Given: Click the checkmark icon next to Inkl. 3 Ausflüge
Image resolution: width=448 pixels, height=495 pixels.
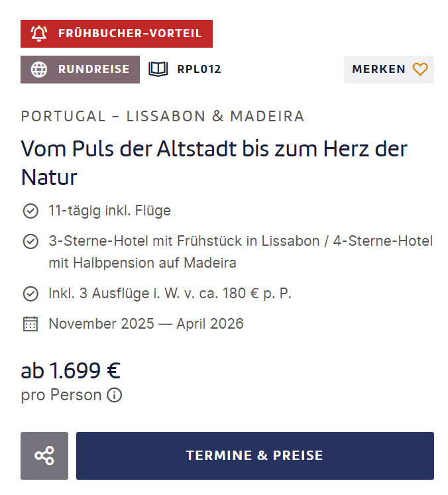Looking at the screenshot, I should [30, 294].
